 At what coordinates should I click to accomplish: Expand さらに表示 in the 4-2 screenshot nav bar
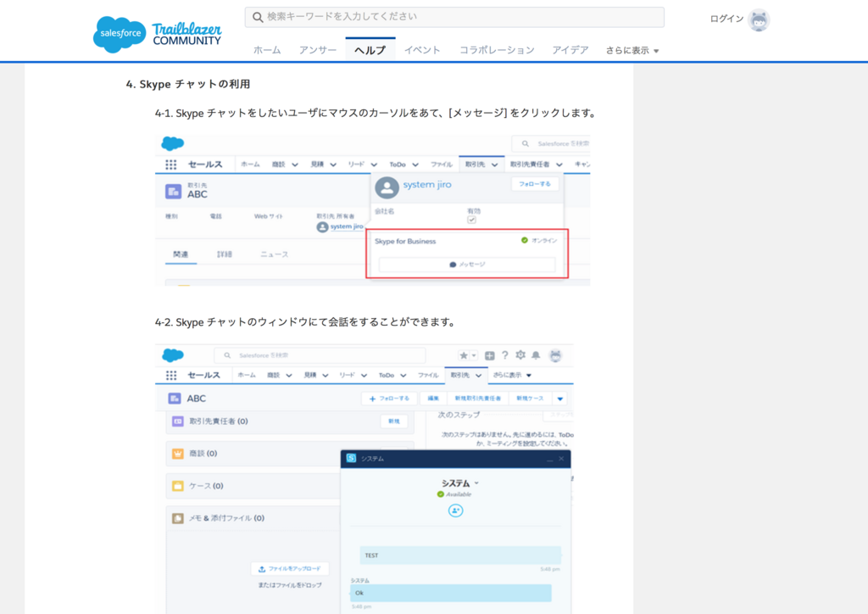pyautogui.click(x=512, y=376)
